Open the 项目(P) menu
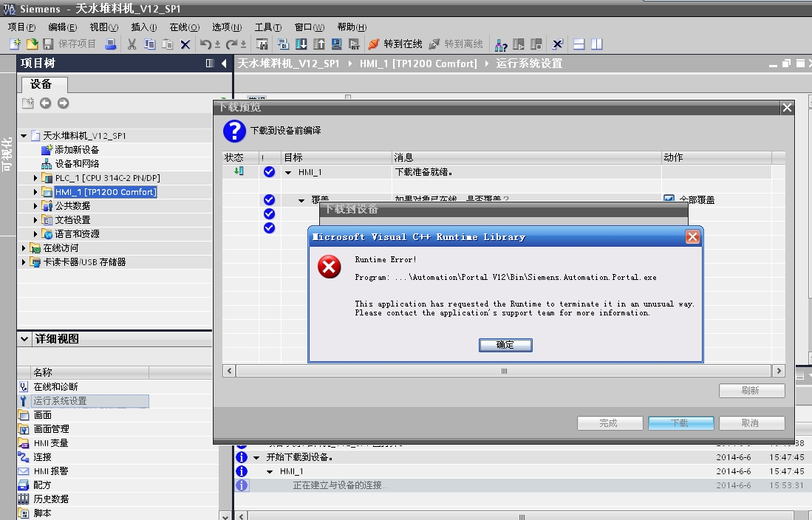Screen dimensions: 812x520 click(x=21, y=27)
